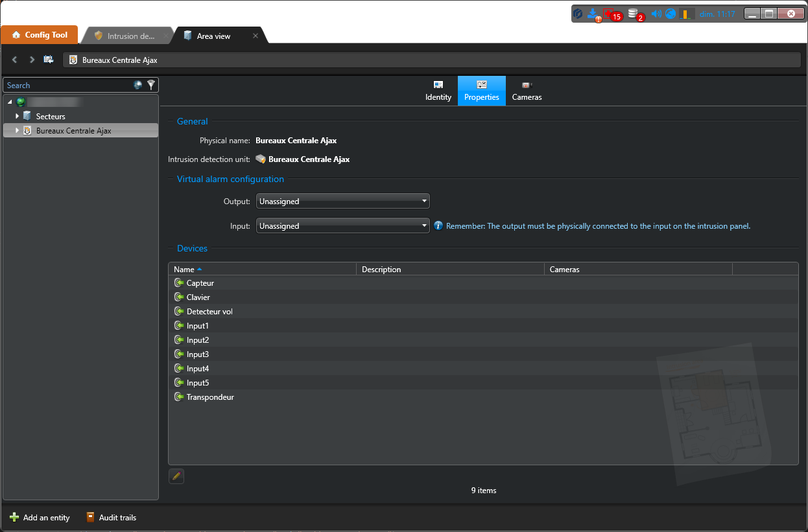The image size is (808, 532).
Task: Go back with the left arrow navigation icon
Action: (x=15, y=60)
